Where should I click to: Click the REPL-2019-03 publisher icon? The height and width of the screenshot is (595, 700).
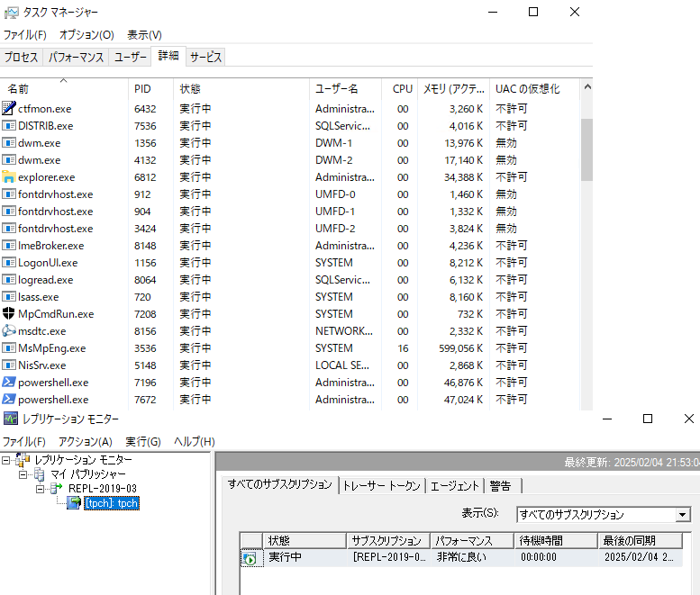click(x=57, y=489)
